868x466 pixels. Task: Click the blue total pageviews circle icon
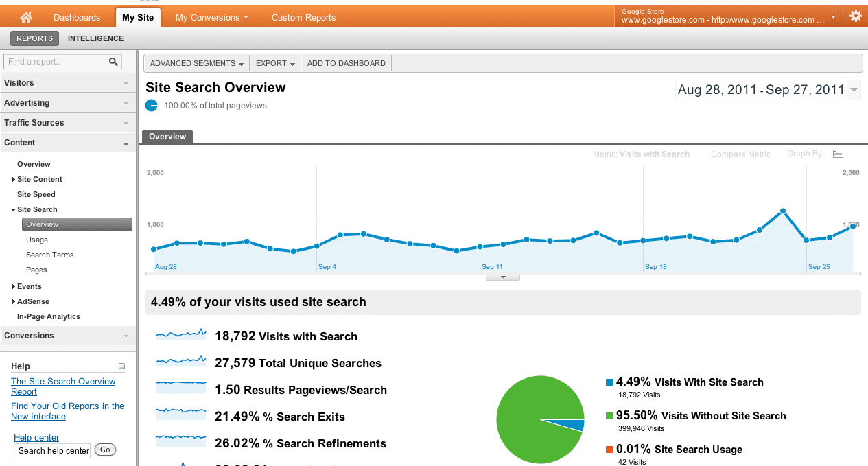[151, 105]
